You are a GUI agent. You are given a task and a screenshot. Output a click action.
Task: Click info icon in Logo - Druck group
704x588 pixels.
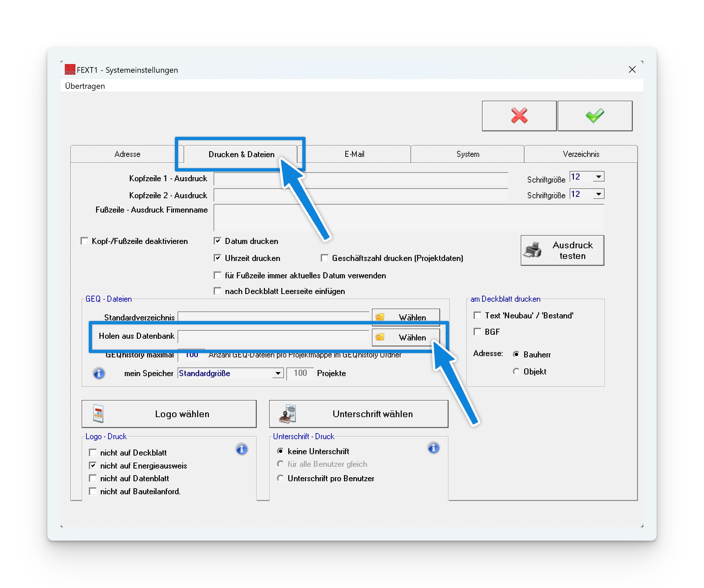click(x=241, y=449)
